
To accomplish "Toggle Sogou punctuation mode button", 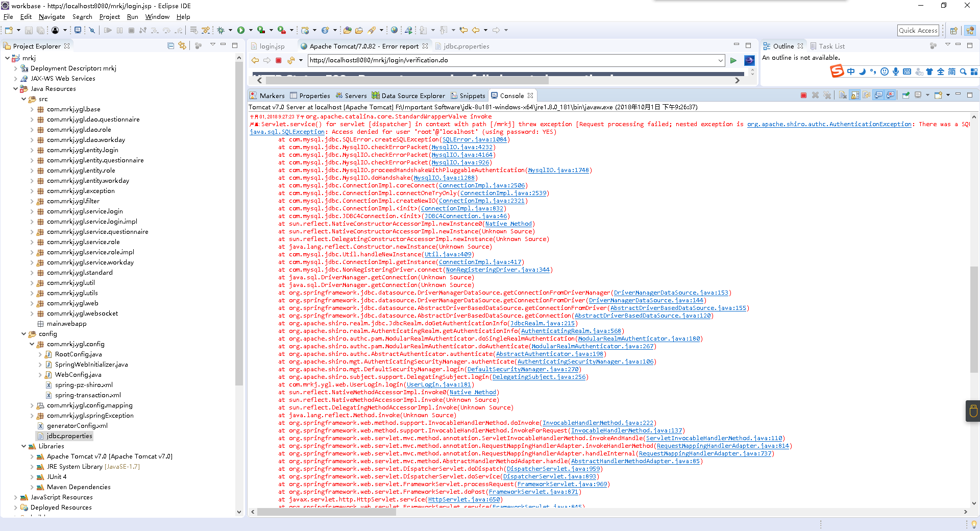I will [x=873, y=71].
